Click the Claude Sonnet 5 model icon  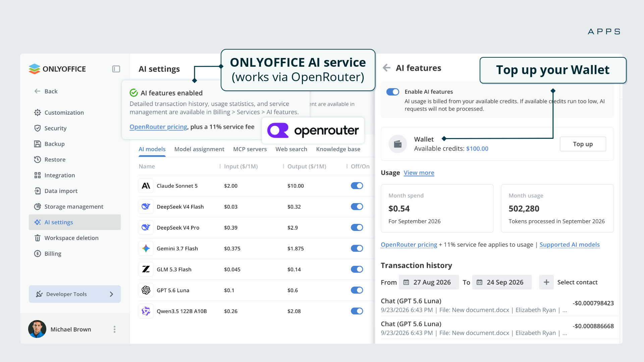pos(146,186)
